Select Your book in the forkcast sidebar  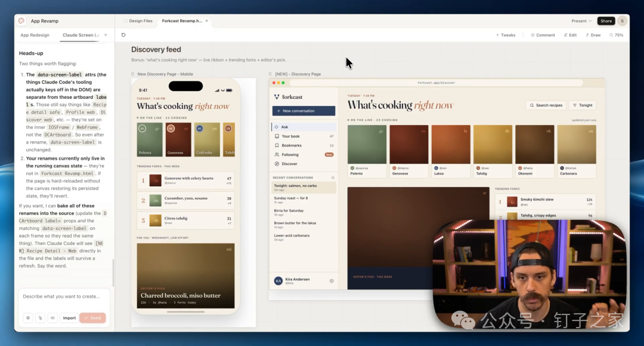[x=304, y=136]
